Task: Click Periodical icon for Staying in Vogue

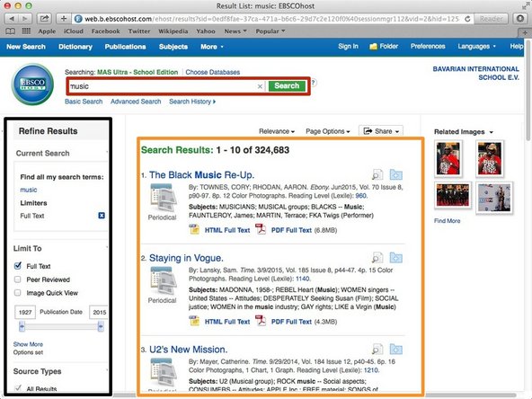Action: pyautogui.click(x=164, y=281)
